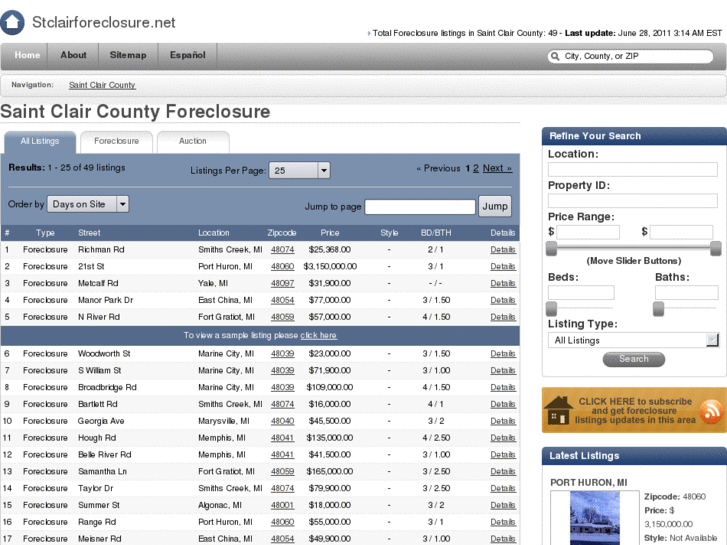Click the right price range slider handle

coord(716,249)
